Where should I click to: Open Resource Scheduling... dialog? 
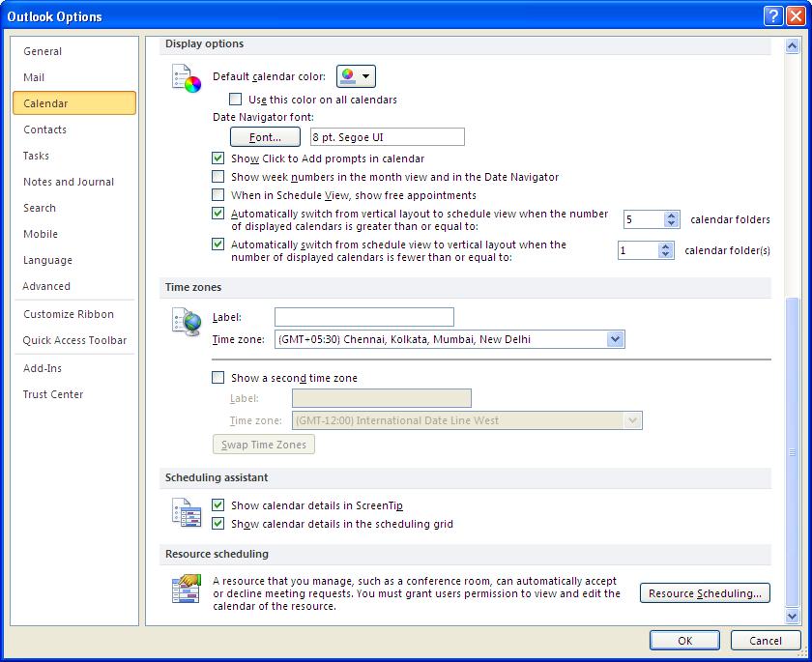point(705,593)
